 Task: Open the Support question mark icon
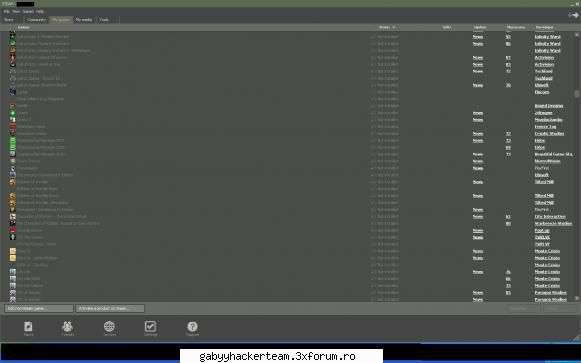[x=192, y=326]
